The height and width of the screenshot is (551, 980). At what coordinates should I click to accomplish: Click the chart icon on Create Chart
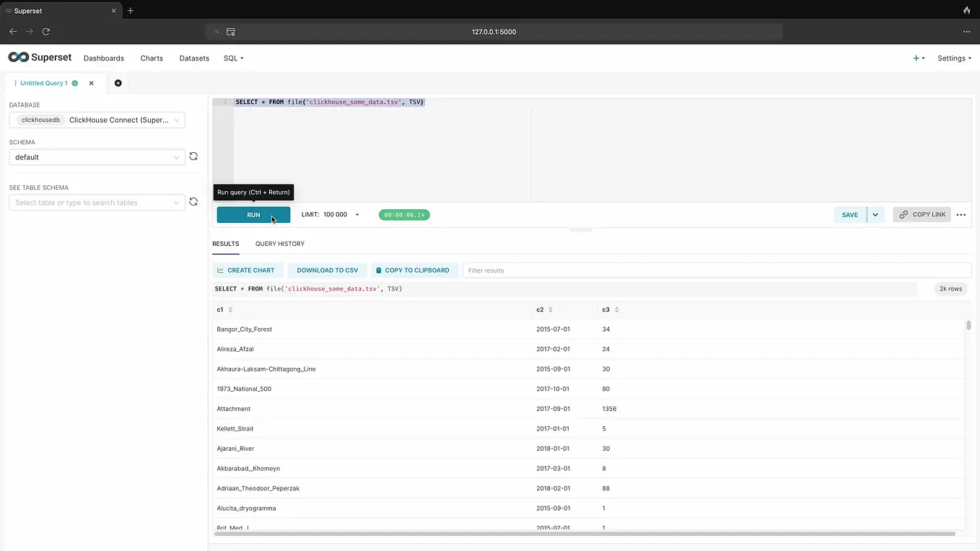tap(220, 270)
